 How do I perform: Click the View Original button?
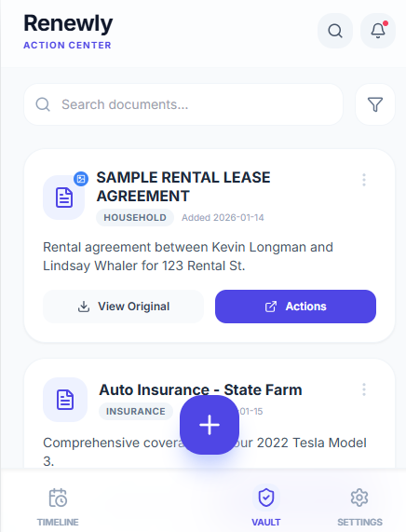(123, 307)
